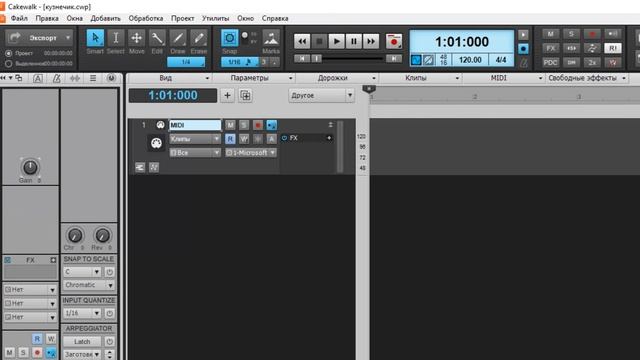This screenshot has height=360, width=640.
Task: Open the Snap to Scale root note C dropdown
Action: (x=82, y=272)
